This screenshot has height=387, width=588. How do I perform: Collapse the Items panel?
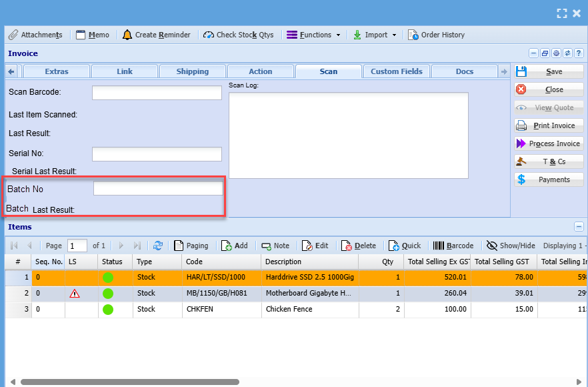tap(579, 227)
